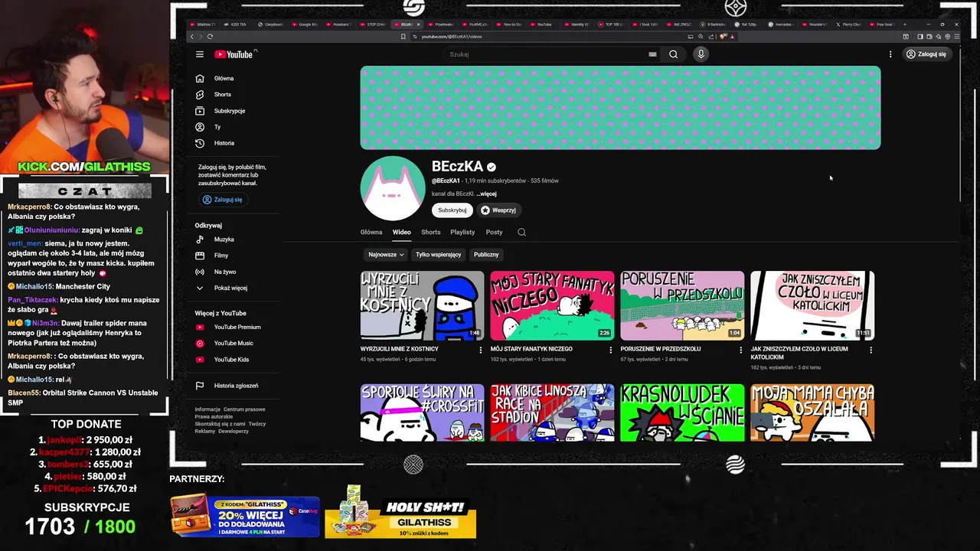
Task: Open JAK KIBICE LINOSZĄ RACE NA STADION thumbnail
Action: pyautogui.click(x=552, y=412)
